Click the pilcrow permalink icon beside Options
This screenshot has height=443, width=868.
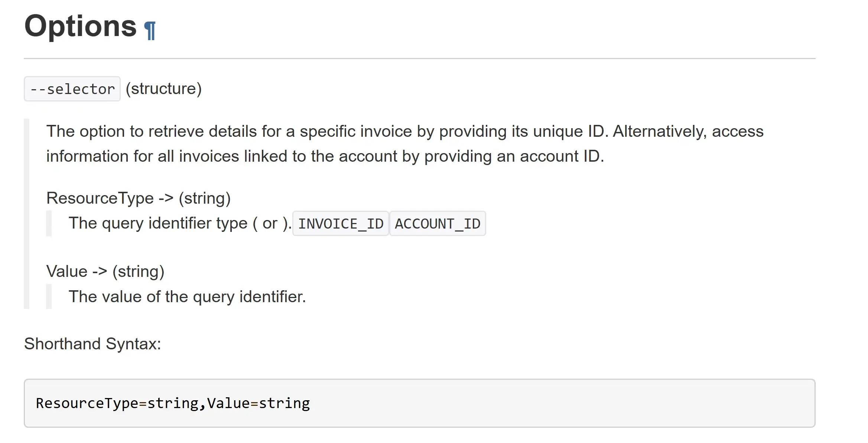pyautogui.click(x=150, y=30)
